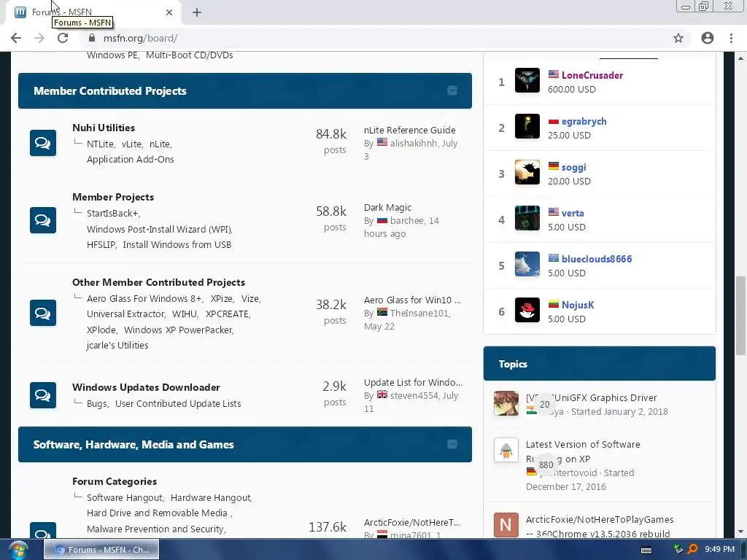Open Aero Glass For Windows 8+ subforum
Viewport: 747px width, 560px height.
pos(144,298)
